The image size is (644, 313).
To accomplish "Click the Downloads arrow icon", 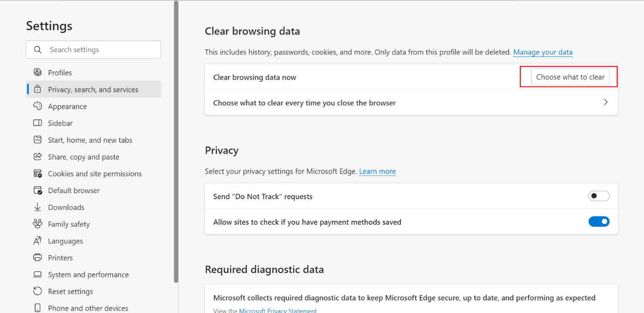I will [x=37, y=207].
